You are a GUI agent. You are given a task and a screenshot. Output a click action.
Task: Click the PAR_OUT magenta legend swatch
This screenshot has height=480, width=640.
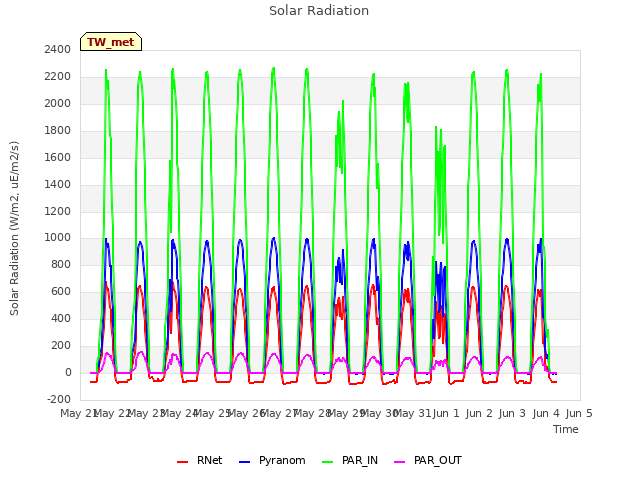click(x=400, y=462)
